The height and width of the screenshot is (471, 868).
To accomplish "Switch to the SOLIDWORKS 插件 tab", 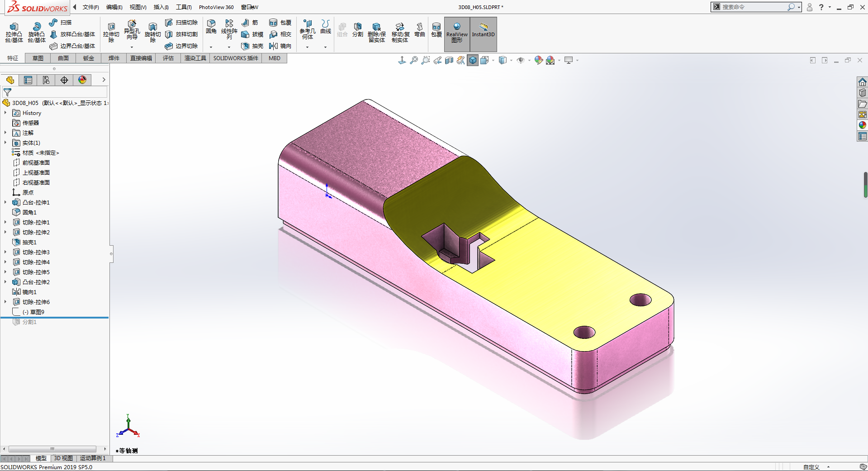I will tap(236, 58).
